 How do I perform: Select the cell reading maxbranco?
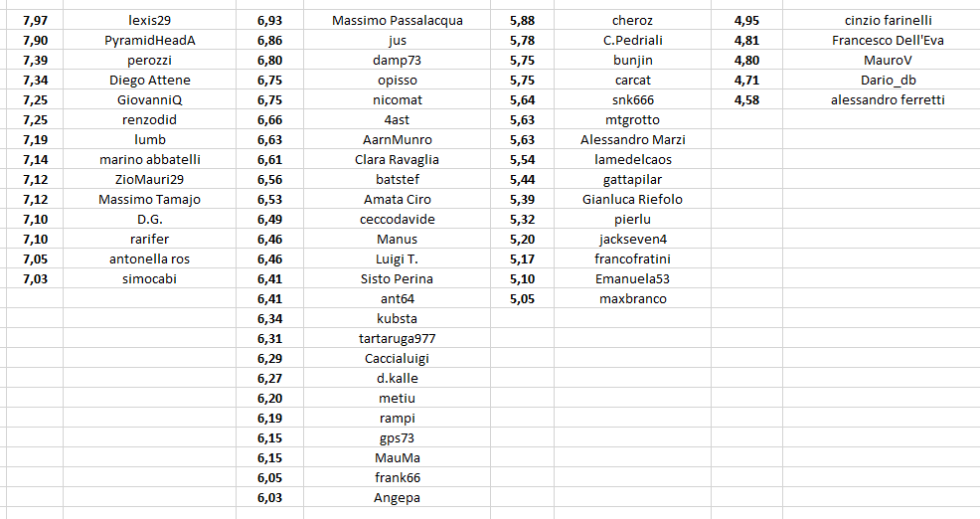pos(632,298)
